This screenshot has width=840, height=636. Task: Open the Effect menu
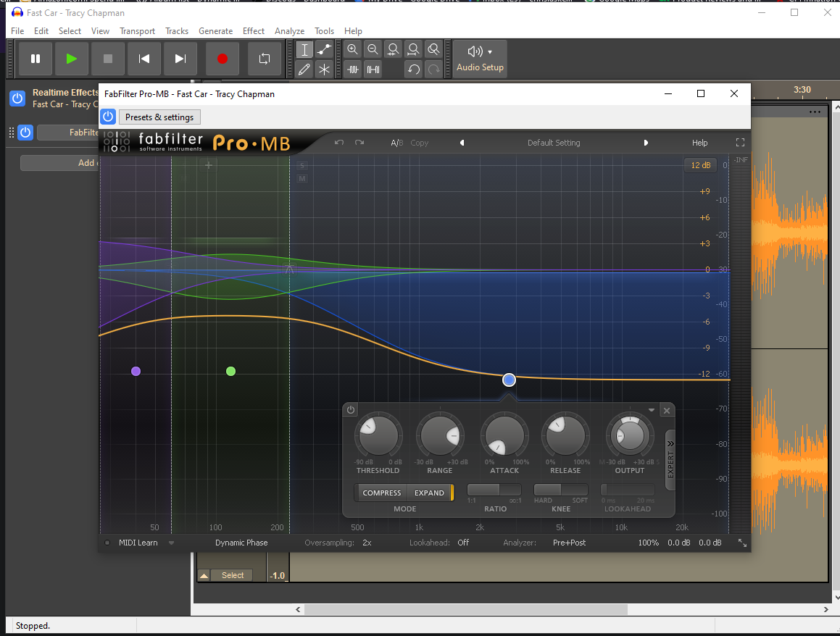pyautogui.click(x=254, y=31)
